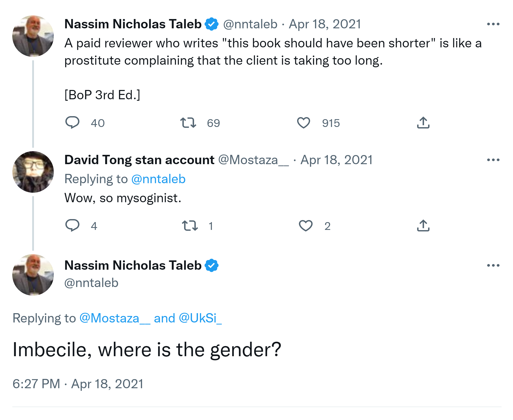The height and width of the screenshot is (420, 513).
Task: Click Taleb's avatar on the bottom tweet
Action: (x=33, y=275)
